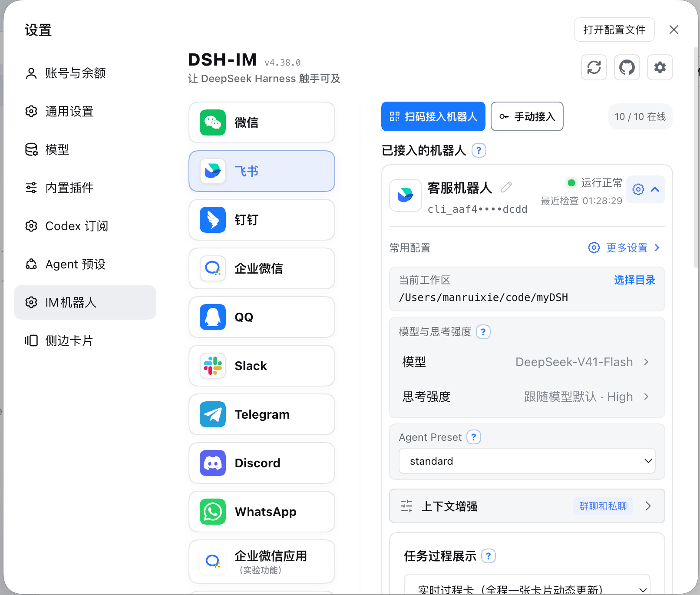Click the help icon next to 任务过程展示
The image size is (700, 595).
coord(489,556)
